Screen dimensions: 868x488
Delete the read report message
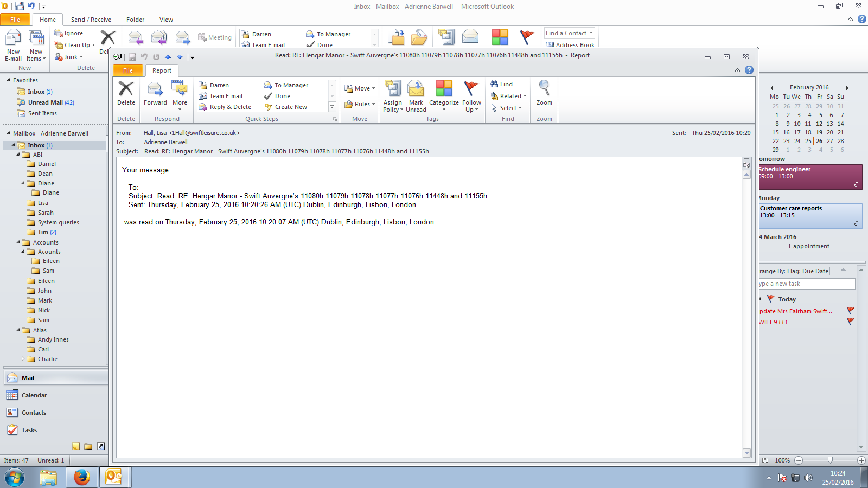pos(126,94)
